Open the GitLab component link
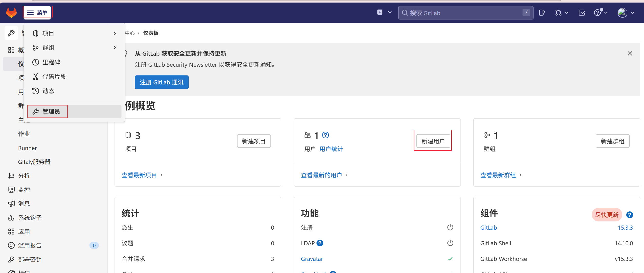The height and width of the screenshot is (273, 644). pos(489,228)
